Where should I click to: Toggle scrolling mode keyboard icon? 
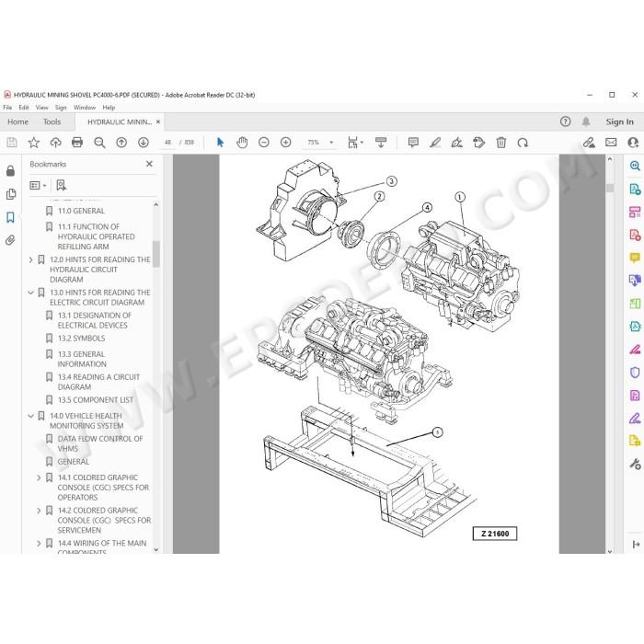381,143
